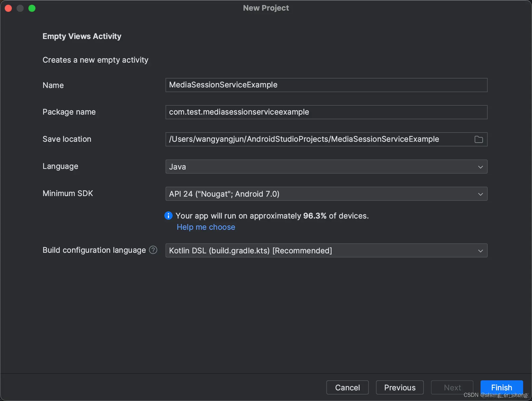Click the Cancel button
The width and height of the screenshot is (532, 401).
(x=347, y=387)
